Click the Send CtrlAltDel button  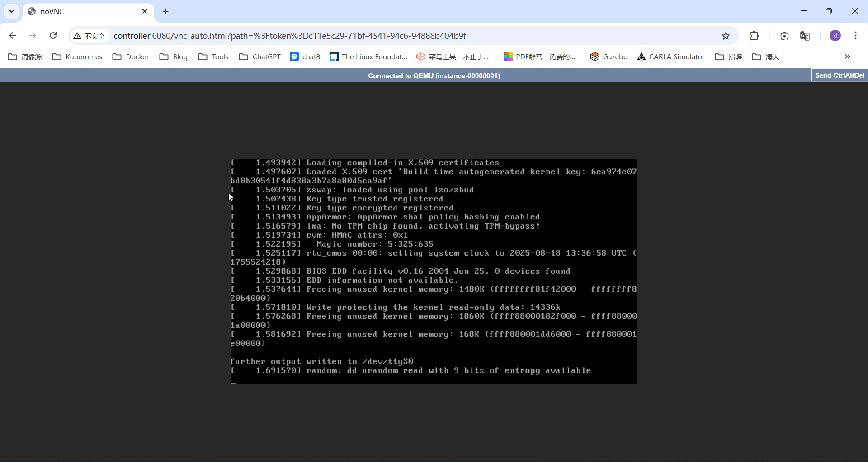pyautogui.click(x=840, y=75)
